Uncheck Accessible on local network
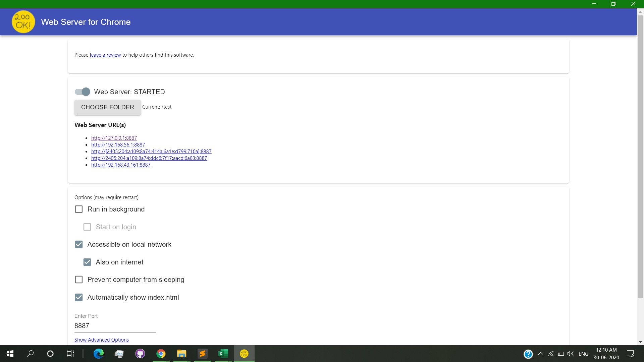 coord(79,244)
